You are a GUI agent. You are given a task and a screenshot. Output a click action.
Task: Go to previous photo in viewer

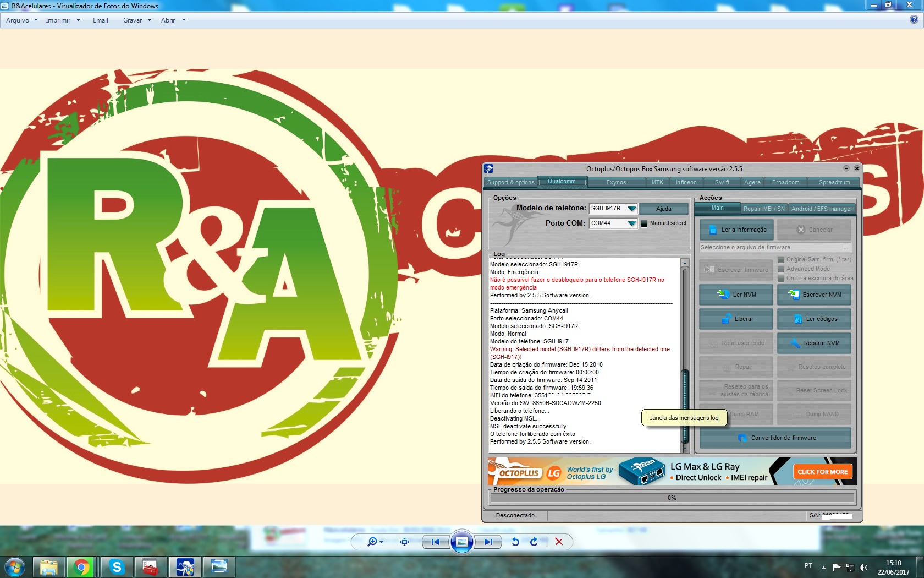(436, 542)
